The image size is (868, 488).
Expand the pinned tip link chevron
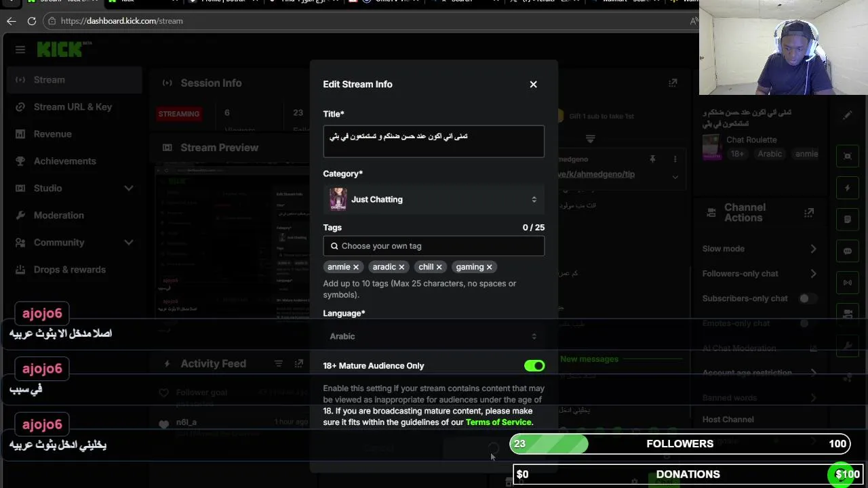tap(675, 177)
